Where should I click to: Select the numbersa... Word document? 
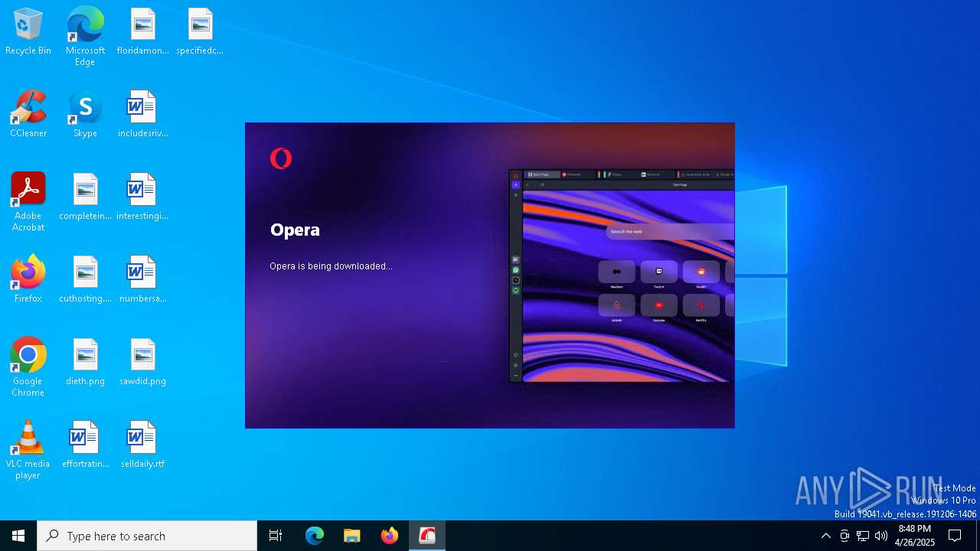tap(142, 280)
